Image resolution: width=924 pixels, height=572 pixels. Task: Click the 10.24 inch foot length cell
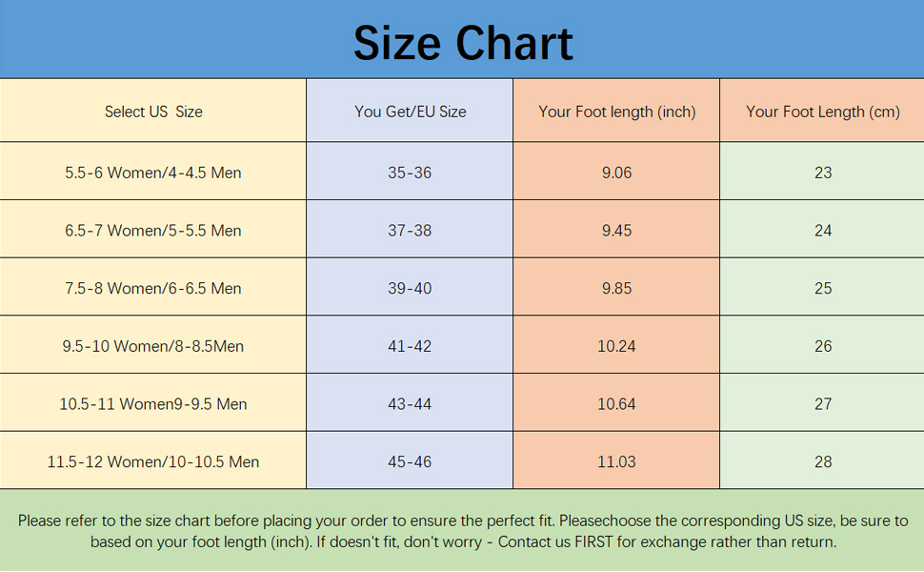coord(616,344)
